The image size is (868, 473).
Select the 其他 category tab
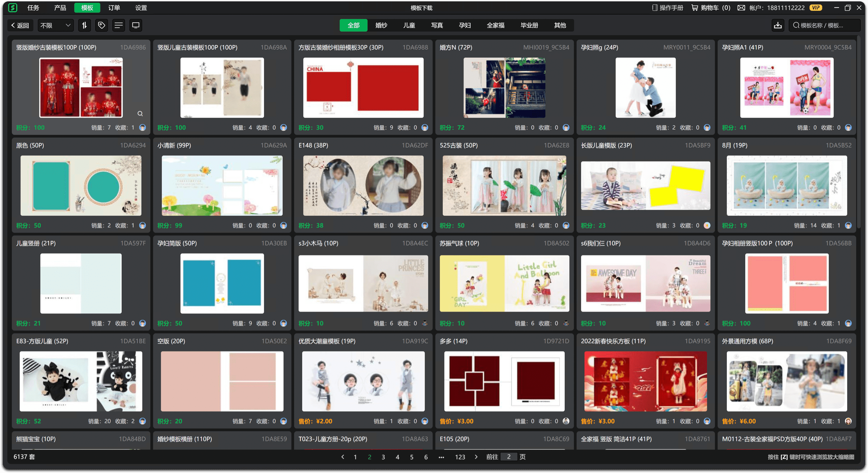[560, 25]
